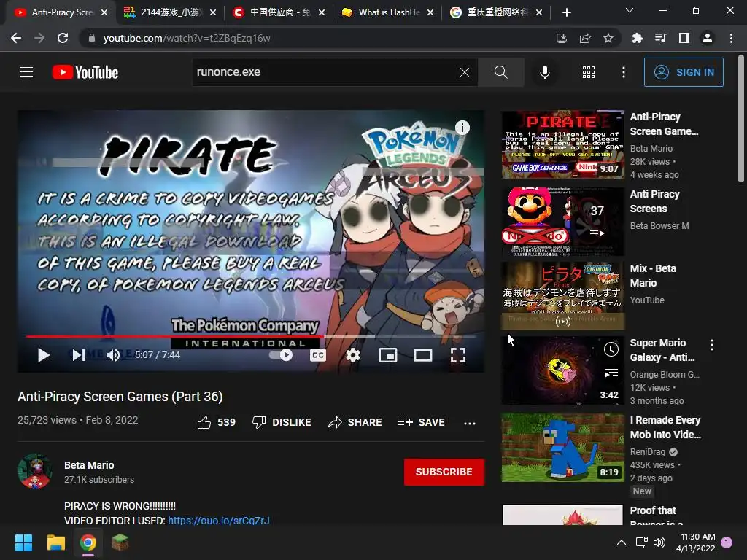Mute the video volume
Screen dimensions: 747x560
click(x=113, y=355)
